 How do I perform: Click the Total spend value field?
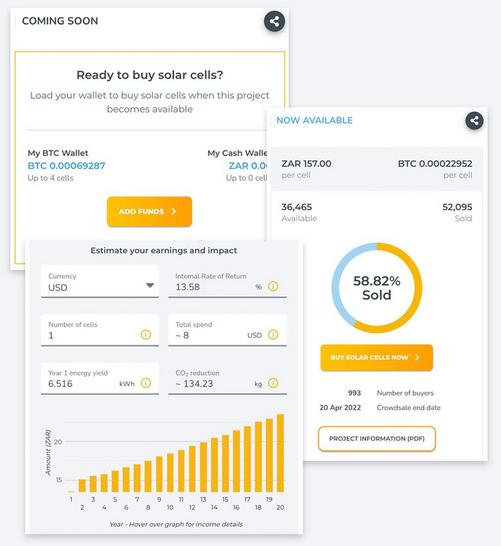[x=227, y=330]
